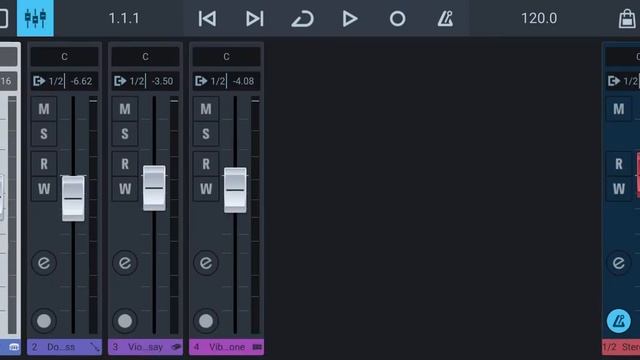Open output routing of track 2
This screenshot has height=360, width=640.
(48, 81)
